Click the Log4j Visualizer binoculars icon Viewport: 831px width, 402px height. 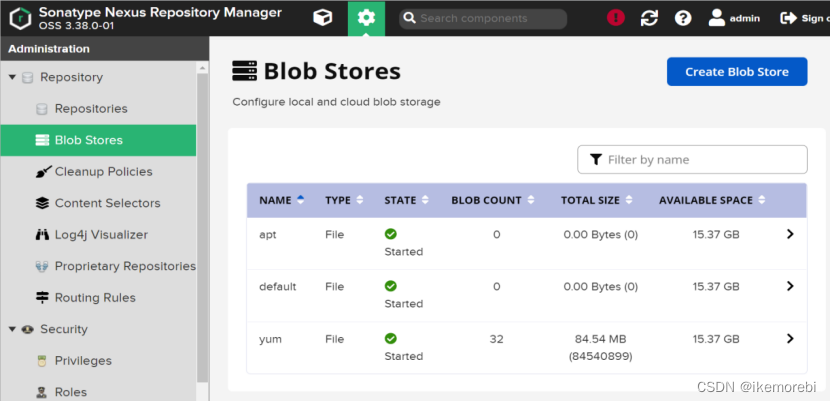(x=42, y=235)
